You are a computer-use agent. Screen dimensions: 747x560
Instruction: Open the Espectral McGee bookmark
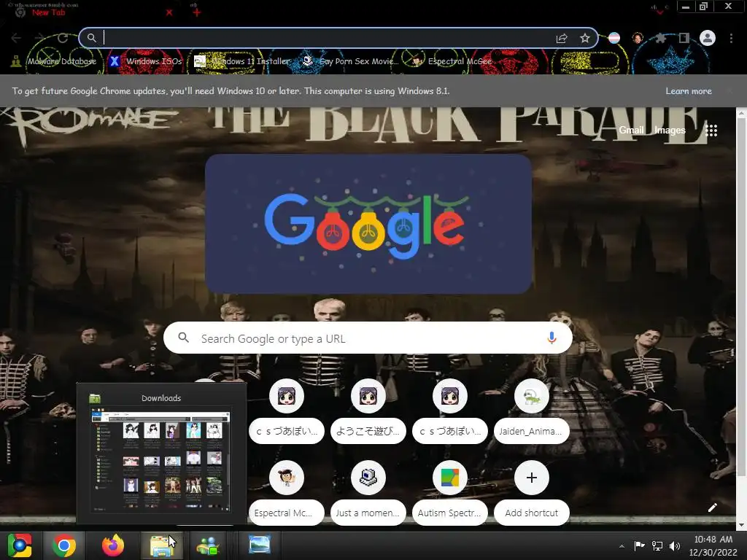452,61
